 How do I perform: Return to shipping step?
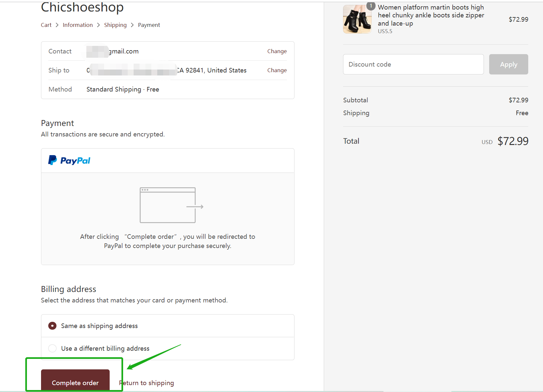146,383
